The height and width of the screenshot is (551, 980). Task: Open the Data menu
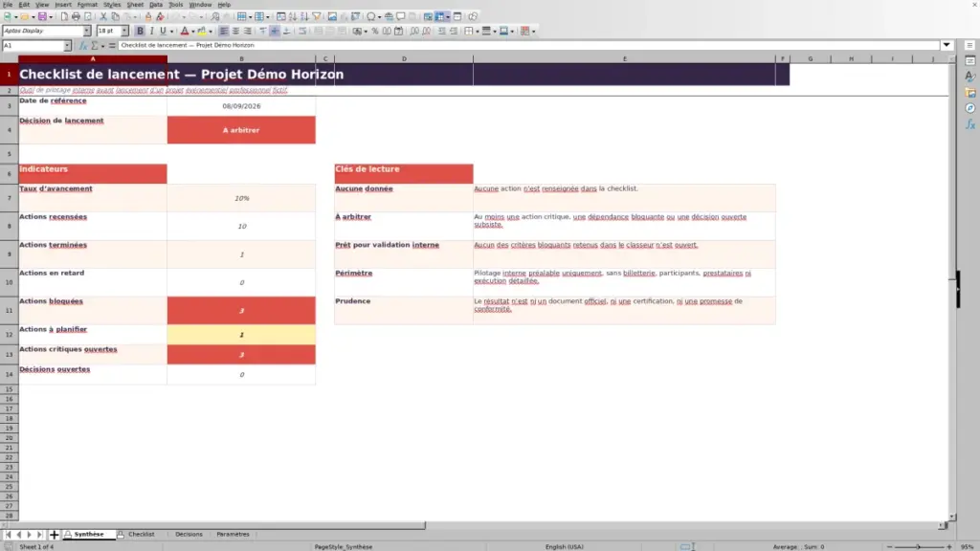pos(156,5)
